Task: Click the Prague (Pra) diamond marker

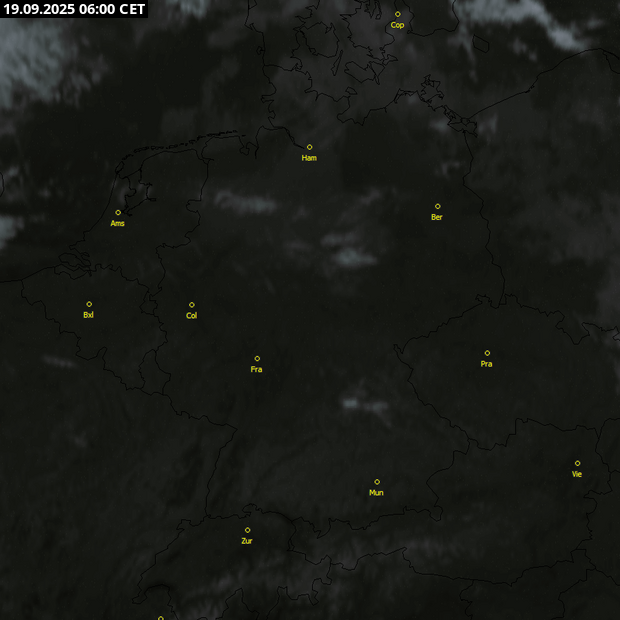Action: click(487, 353)
